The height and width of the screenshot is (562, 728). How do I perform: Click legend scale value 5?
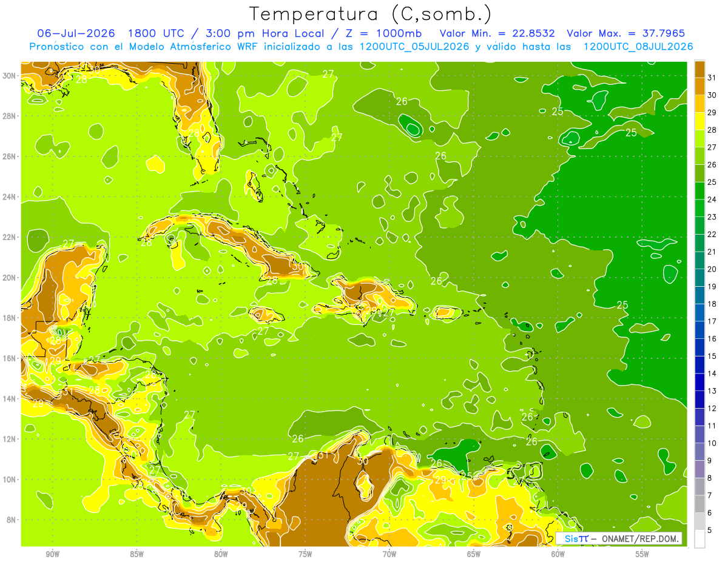[x=710, y=530]
